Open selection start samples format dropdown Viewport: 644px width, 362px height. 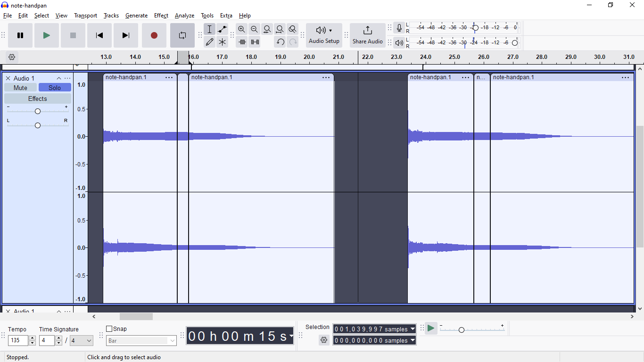point(413,329)
